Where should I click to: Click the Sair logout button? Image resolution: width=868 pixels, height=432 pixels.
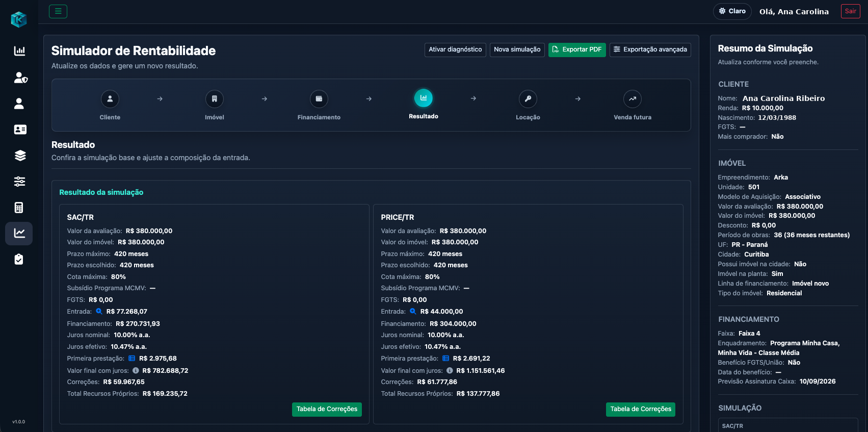pos(851,11)
